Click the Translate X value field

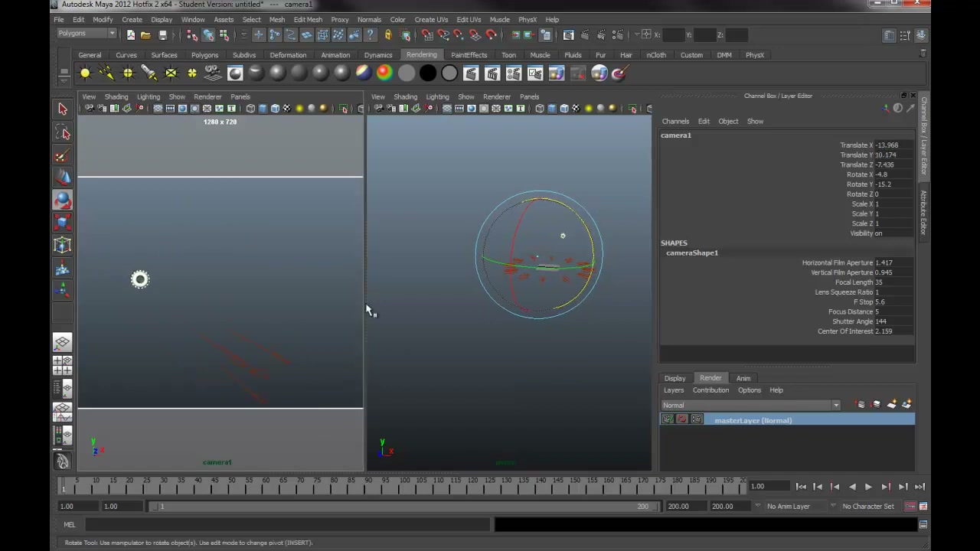tap(893, 145)
